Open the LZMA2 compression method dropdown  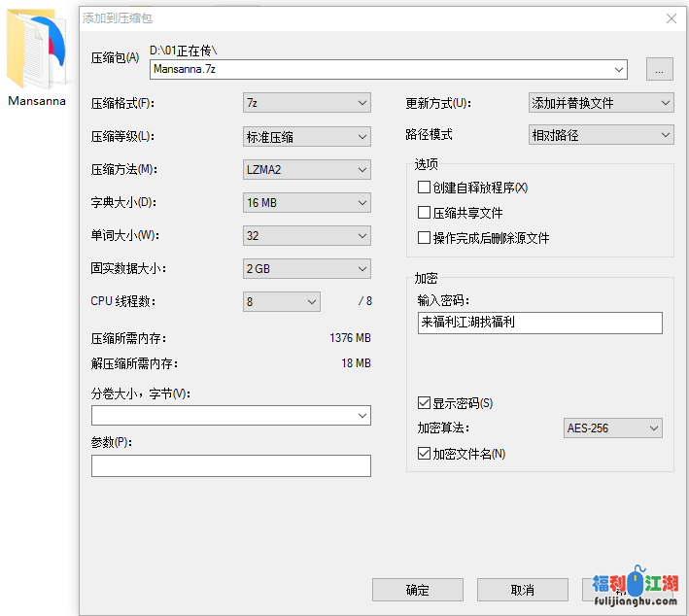pos(306,170)
